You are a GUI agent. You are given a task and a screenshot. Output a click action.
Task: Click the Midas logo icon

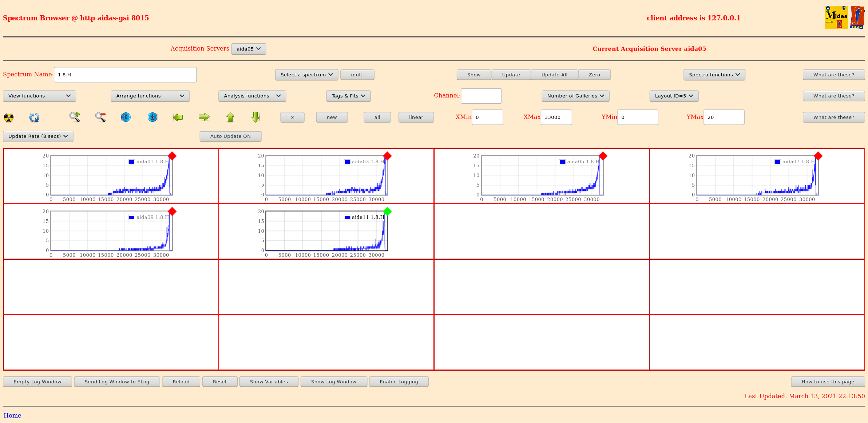click(x=836, y=17)
